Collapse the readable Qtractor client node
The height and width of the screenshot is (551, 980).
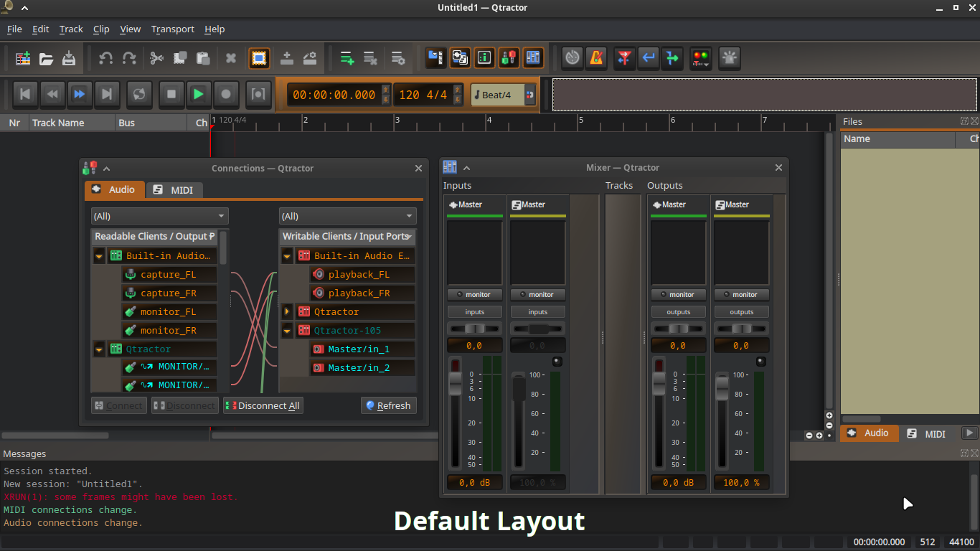click(99, 349)
